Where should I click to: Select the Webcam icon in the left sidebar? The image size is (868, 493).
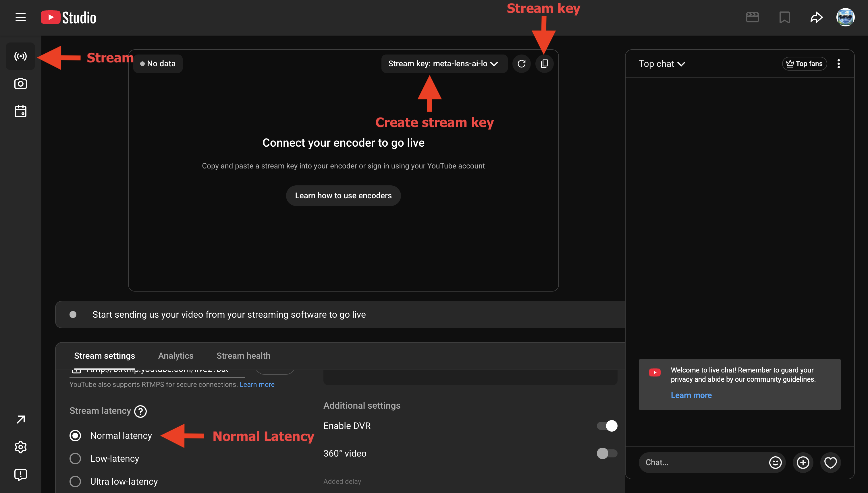(20, 84)
